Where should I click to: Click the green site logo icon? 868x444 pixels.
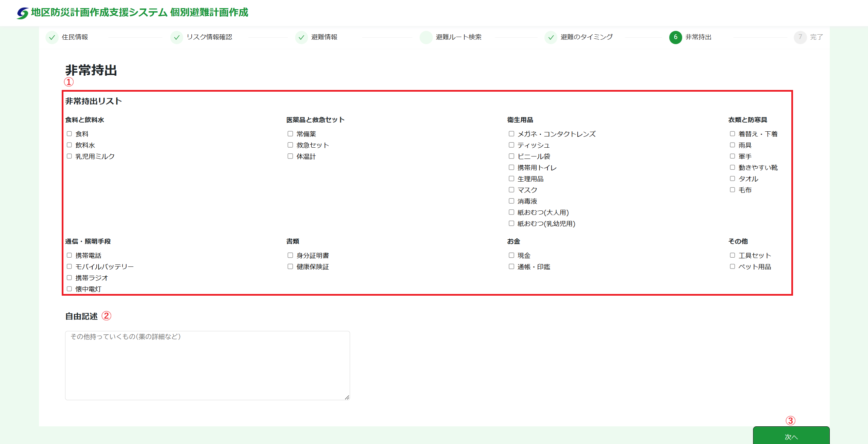click(22, 13)
